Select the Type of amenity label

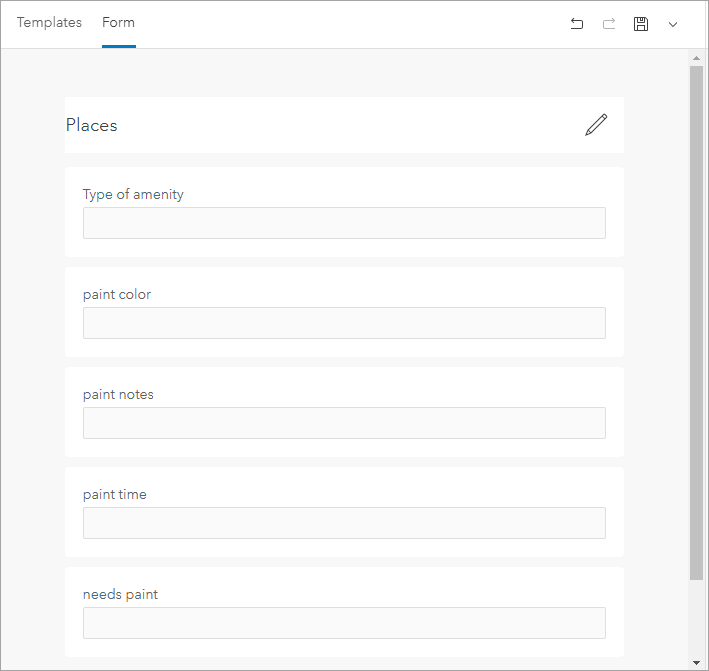pos(133,194)
